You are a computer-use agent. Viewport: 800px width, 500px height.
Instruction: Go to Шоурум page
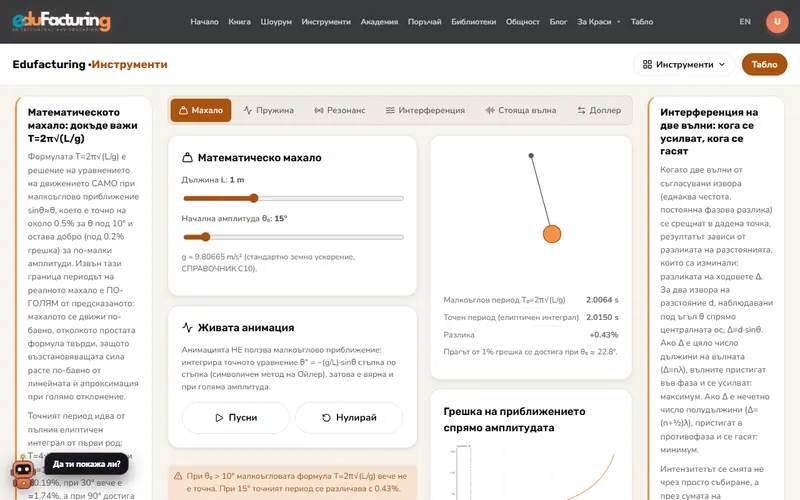click(x=276, y=21)
